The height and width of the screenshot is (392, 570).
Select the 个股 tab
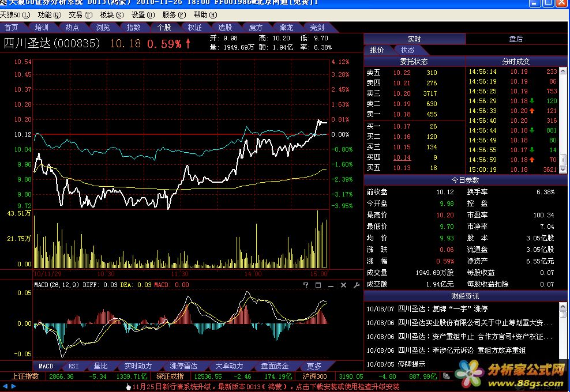point(164,28)
